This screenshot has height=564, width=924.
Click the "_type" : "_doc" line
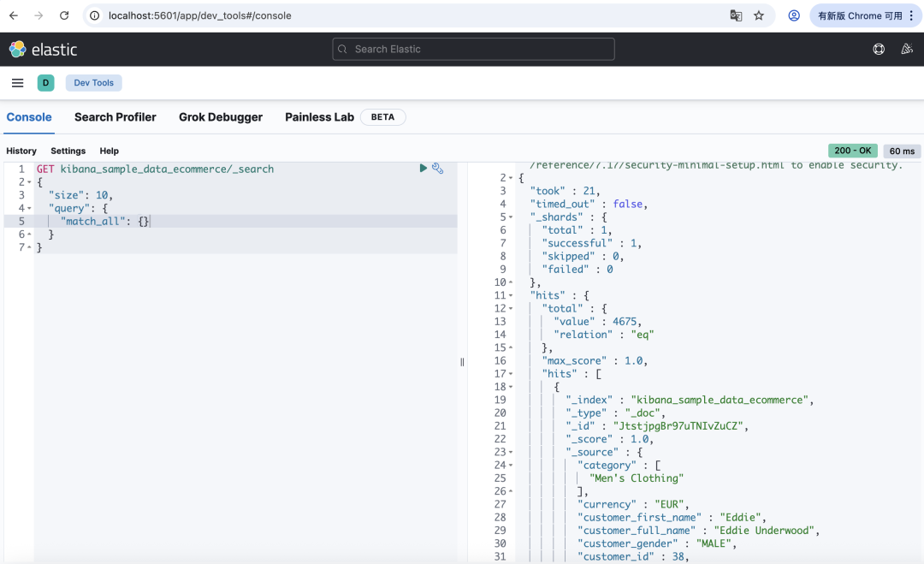click(x=616, y=413)
